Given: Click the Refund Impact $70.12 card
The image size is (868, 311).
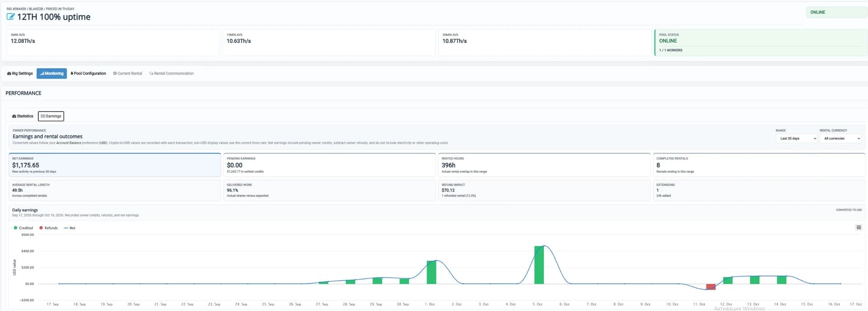Looking at the screenshot, I should [x=544, y=190].
